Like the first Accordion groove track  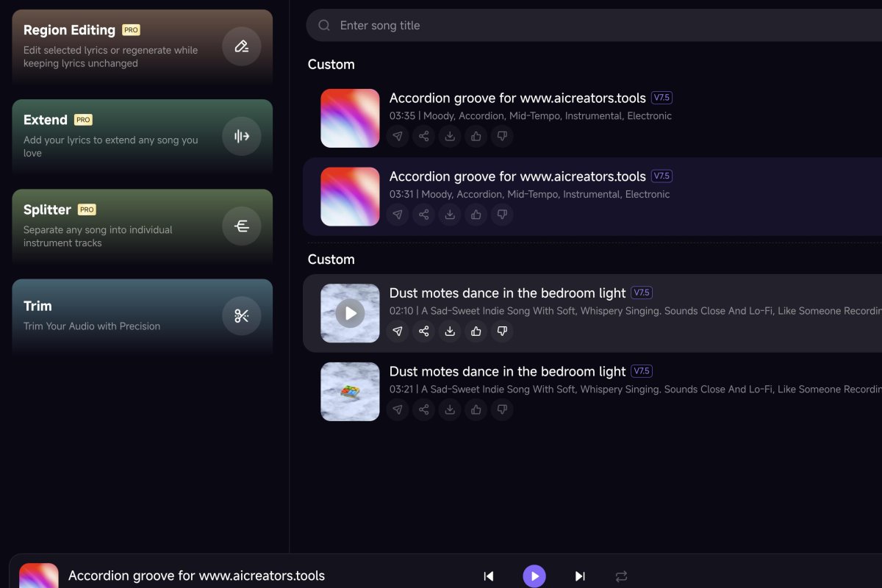click(476, 136)
